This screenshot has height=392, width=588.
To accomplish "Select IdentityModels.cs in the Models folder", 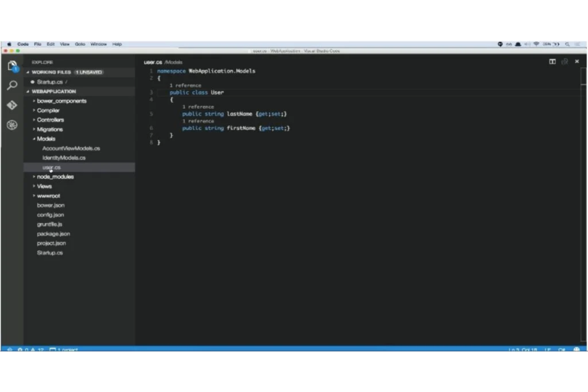I will point(63,157).
